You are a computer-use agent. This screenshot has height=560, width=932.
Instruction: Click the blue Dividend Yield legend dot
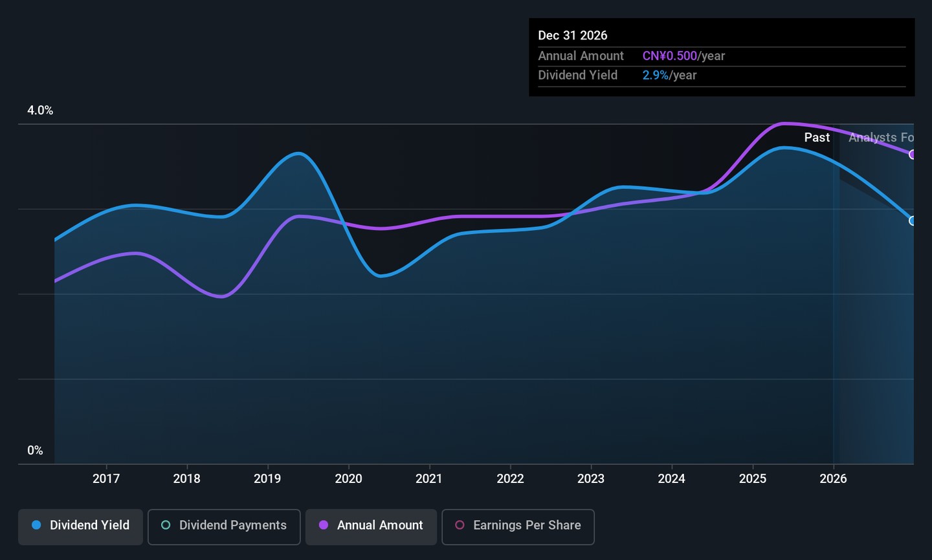click(x=36, y=525)
